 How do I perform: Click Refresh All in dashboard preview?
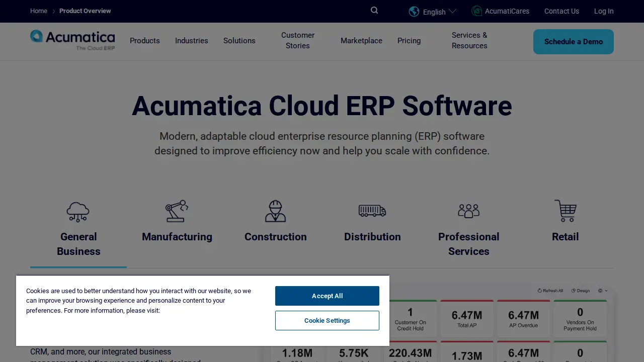(550, 291)
